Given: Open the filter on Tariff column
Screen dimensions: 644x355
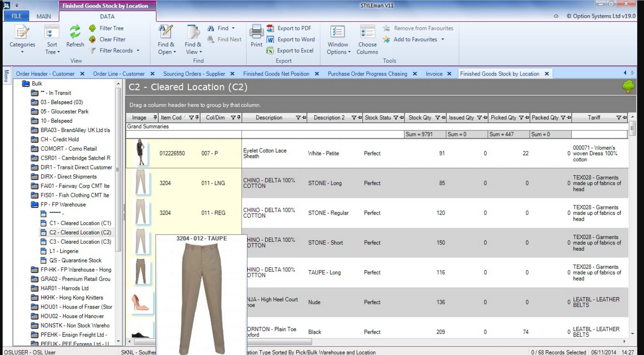Looking at the screenshot, I should tap(618, 118).
